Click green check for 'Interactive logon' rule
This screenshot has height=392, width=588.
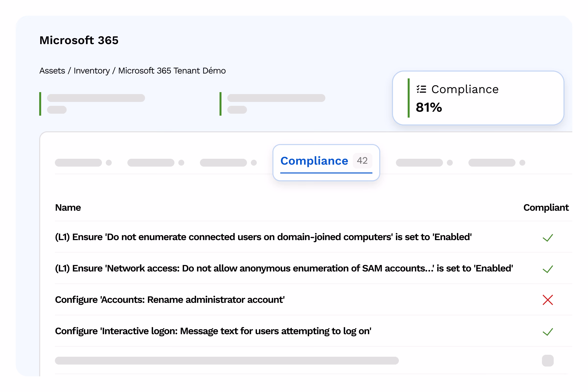coord(548,332)
